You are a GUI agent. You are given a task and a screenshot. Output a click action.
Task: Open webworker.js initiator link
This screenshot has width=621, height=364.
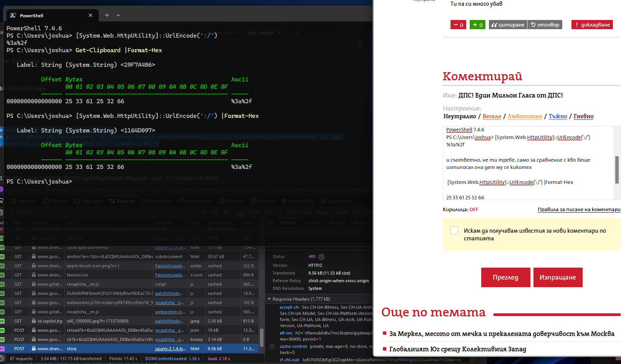[x=171, y=312]
